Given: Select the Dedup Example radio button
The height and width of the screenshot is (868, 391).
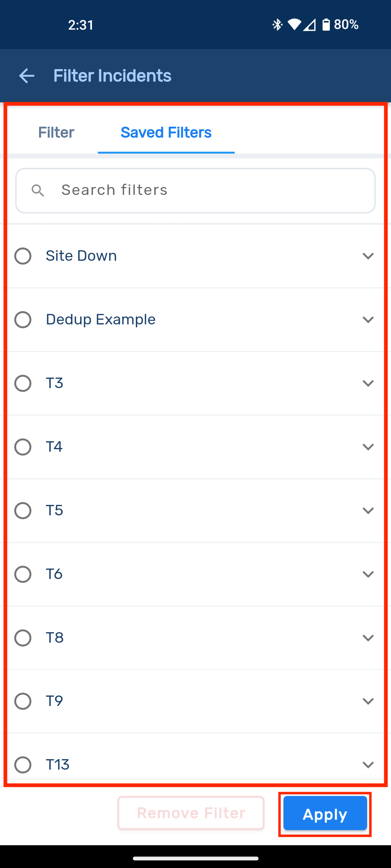Looking at the screenshot, I should point(23,320).
